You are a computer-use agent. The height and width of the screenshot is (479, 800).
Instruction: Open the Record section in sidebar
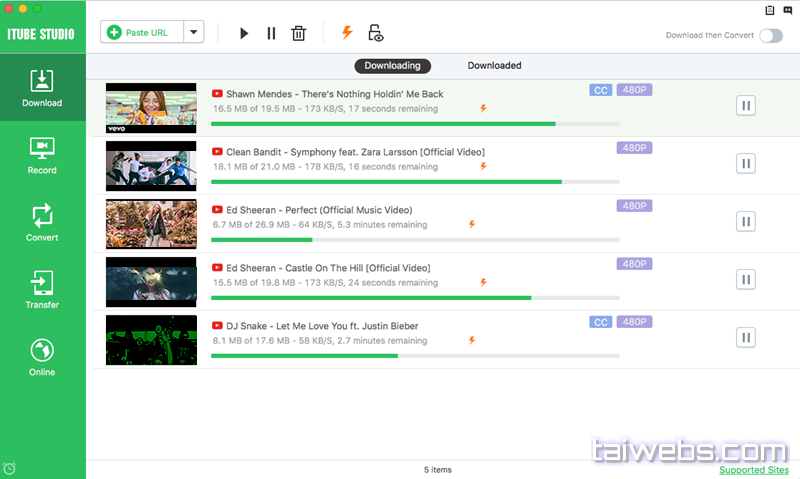(42, 155)
